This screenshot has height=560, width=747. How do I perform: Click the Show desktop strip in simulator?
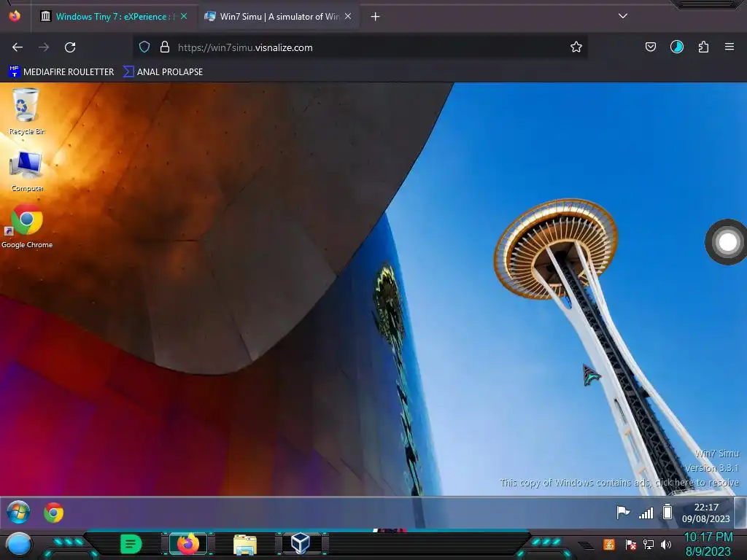pos(740,513)
